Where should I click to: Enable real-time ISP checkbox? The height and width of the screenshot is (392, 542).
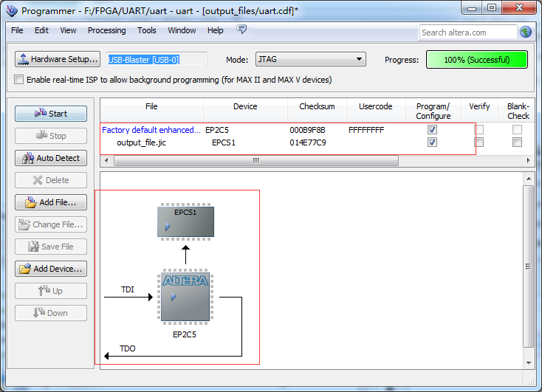point(18,80)
